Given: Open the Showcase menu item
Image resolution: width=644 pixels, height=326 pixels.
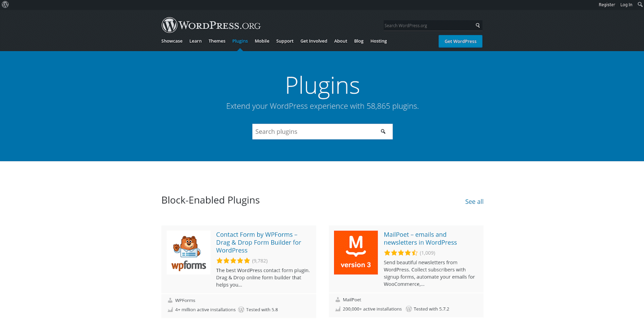Looking at the screenshot, I should tap(172, 41).
